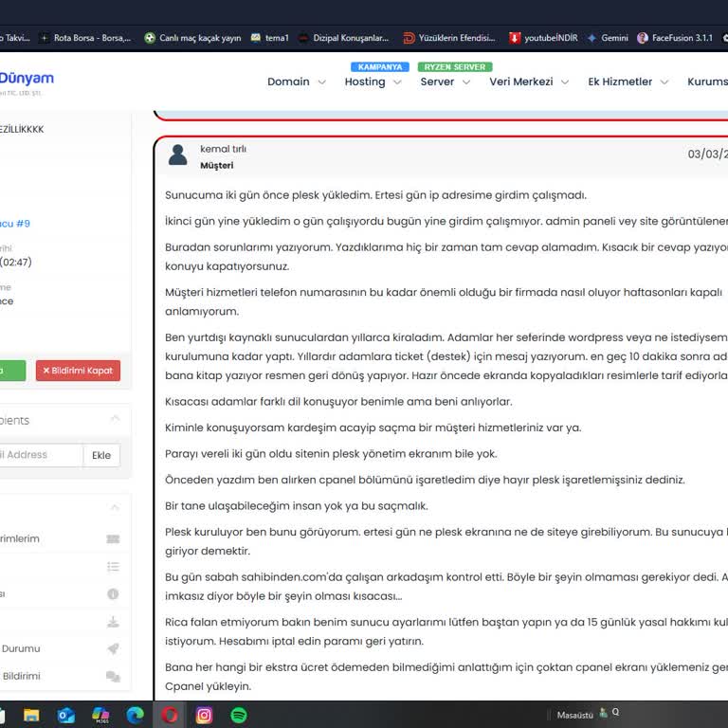This screenshot has height=728, width=728.
Task: Open Outlook from the taskbar
Action: point(66,715)
